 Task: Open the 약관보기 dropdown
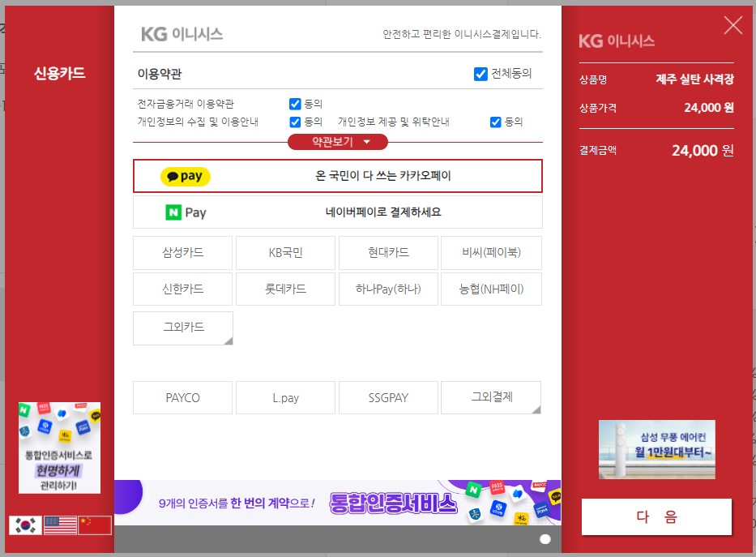pos(337,141)
